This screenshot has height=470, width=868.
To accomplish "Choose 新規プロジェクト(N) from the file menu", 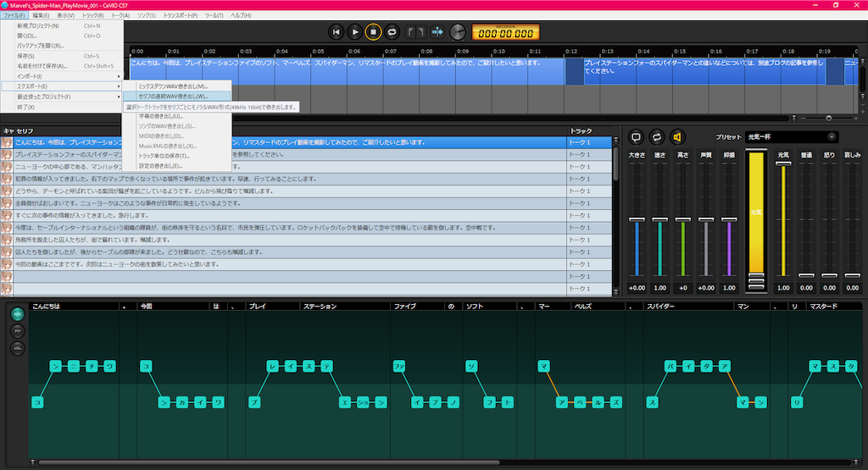I will pos(61,26).
